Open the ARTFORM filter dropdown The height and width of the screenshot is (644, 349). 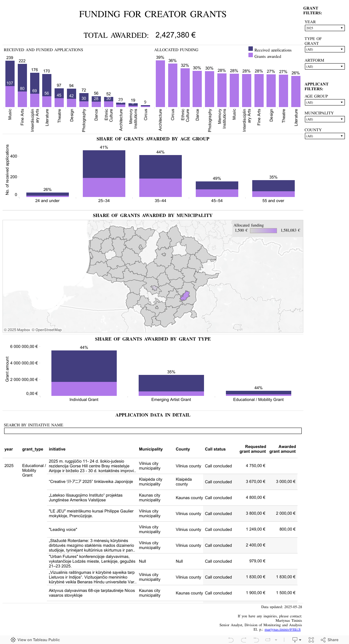[324, 66]
